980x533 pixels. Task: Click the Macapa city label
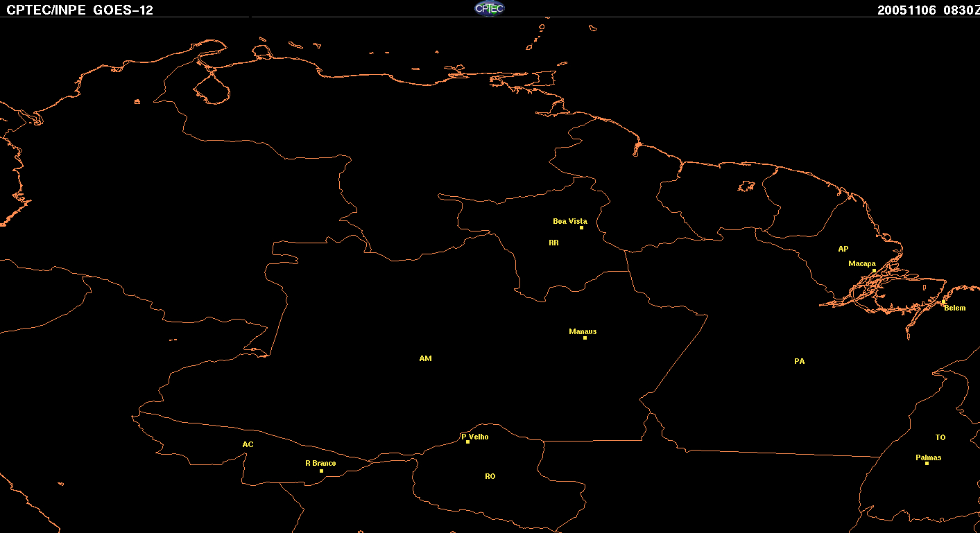tap(862, 264)
